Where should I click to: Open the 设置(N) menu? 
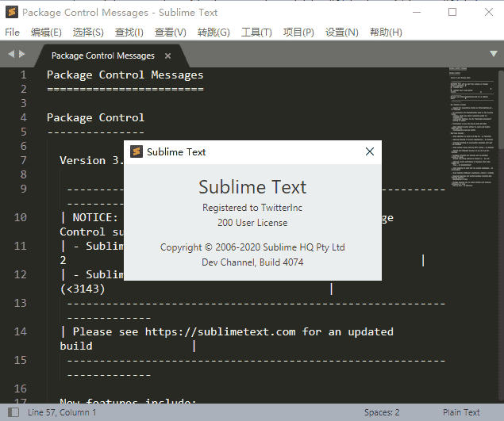341,33
